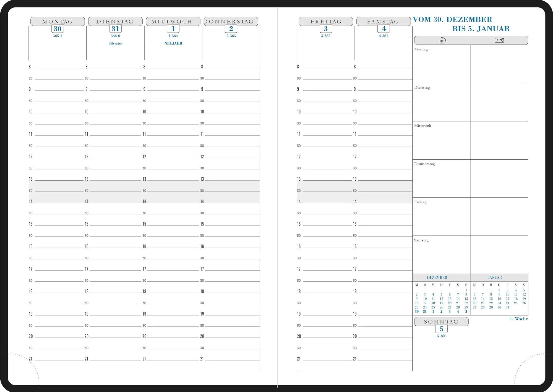Click the date box showing 30 under Montag
Image resolution: width=553 pixels, height=392 pixels.
[57, 28]
